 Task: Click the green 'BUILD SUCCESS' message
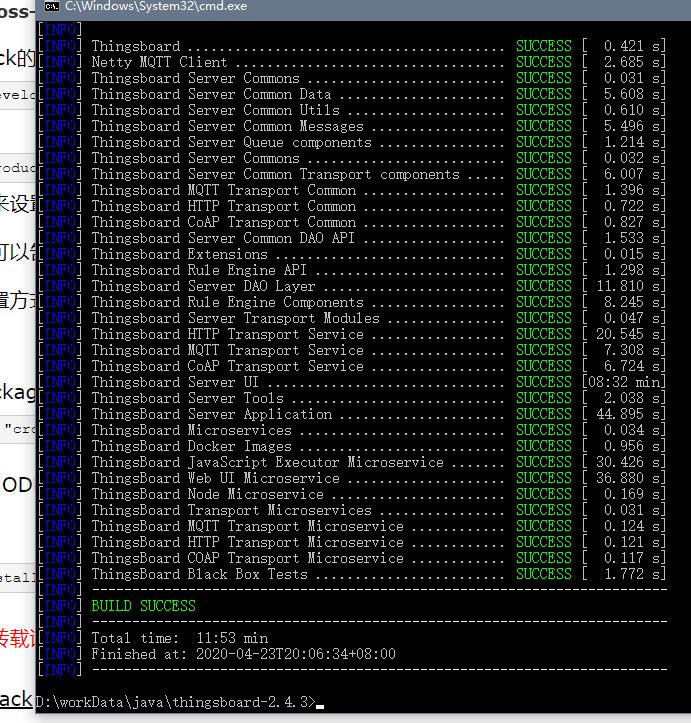coord(143,606)
